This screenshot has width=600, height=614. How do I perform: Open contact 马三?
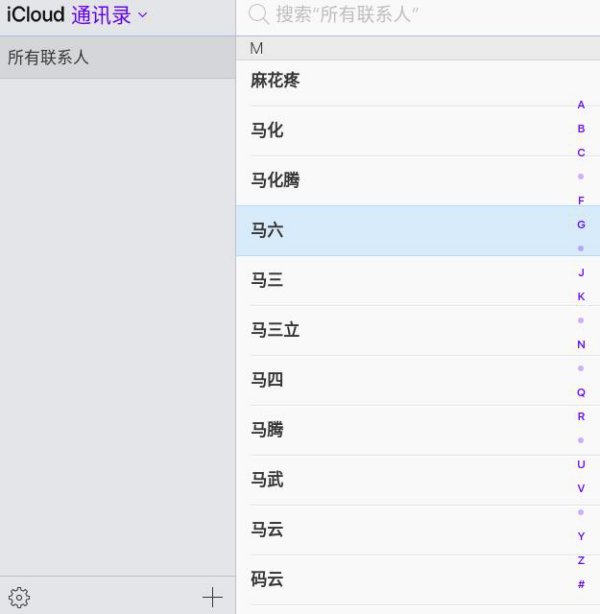pos(418,280)
